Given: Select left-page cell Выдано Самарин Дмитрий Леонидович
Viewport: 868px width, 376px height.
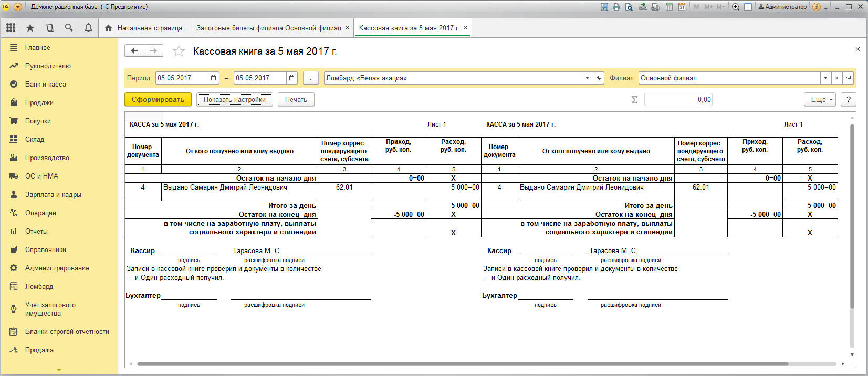Looking at the screenshot, I should click(240, 191).
